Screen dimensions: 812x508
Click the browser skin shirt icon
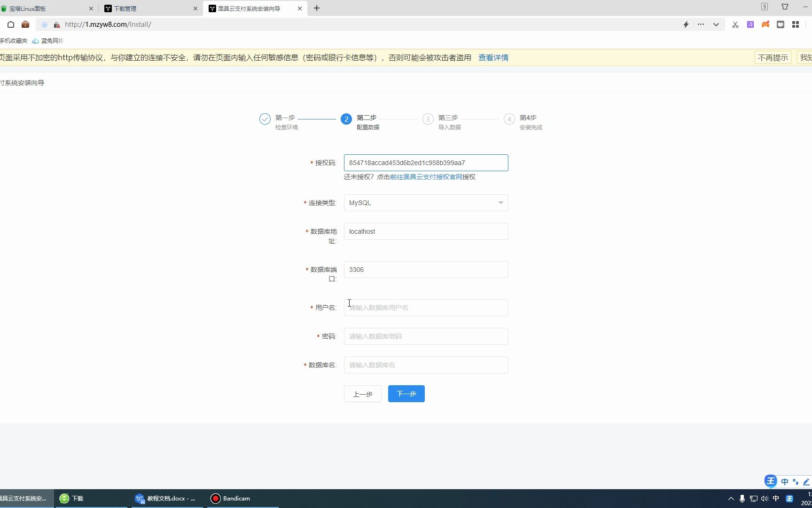pyautogui.click(x=785, y=7)
